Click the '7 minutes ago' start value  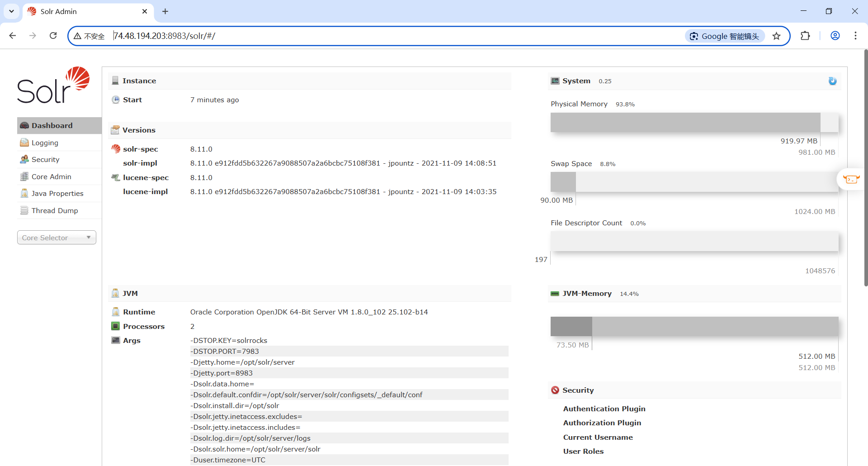click(215, 100)
